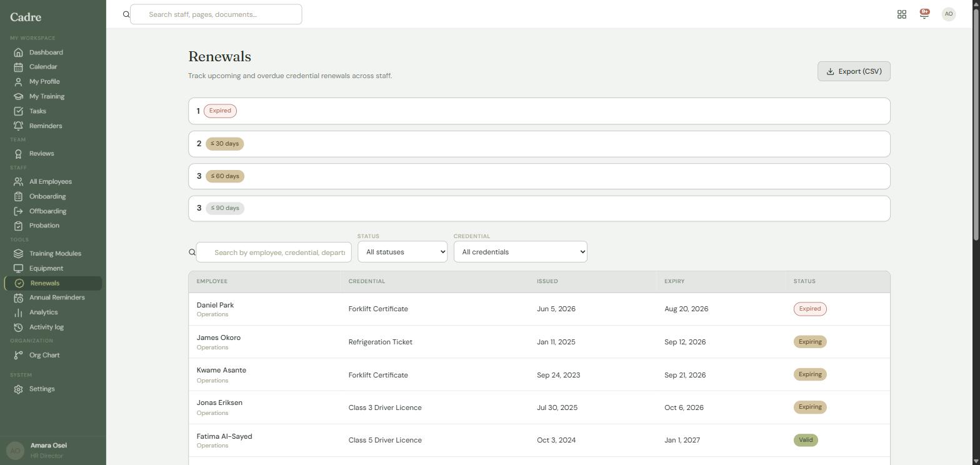
Task: Open Amara Osei profile at sidebar bottom
Action: point(52,450)
